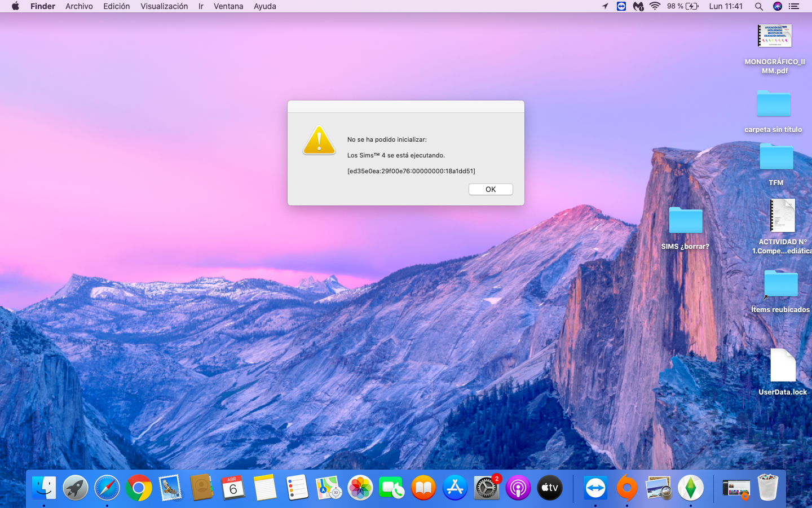
Task: Open the Edición menu
Action: [x=116, y=6]
